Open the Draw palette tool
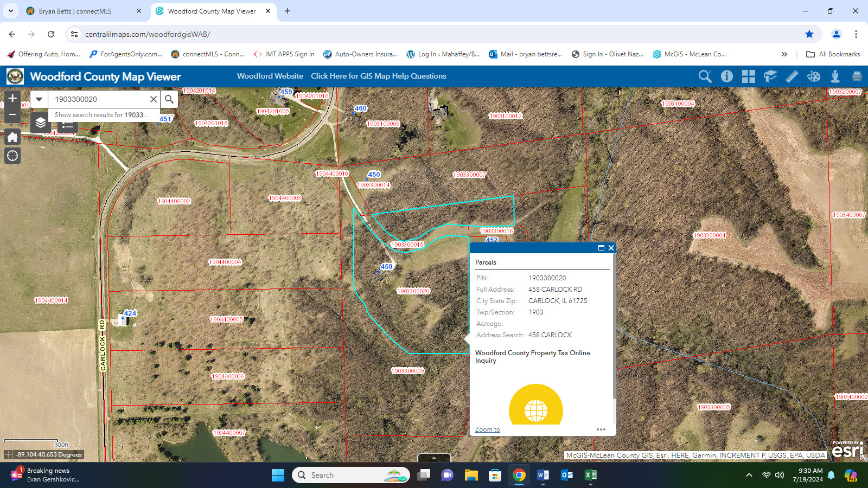The width and height of the screenshot is (868, 488). (x=813, y=76)
